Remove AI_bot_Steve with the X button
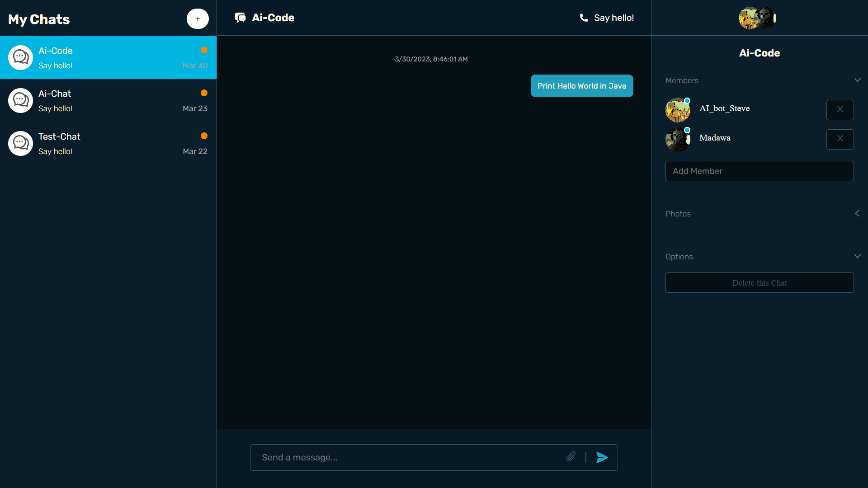868x488 pixels. click(840, 110)
